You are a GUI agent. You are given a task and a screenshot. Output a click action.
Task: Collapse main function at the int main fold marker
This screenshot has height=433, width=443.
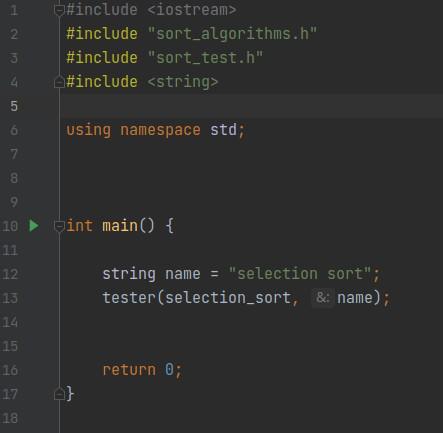[x=59, y=226]
